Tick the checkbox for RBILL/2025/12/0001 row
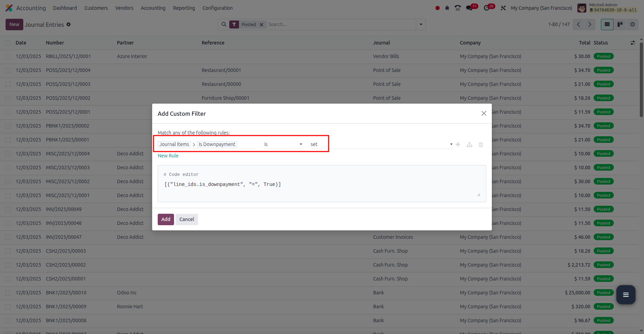644x334 pixels. click(x=8, y=56)
